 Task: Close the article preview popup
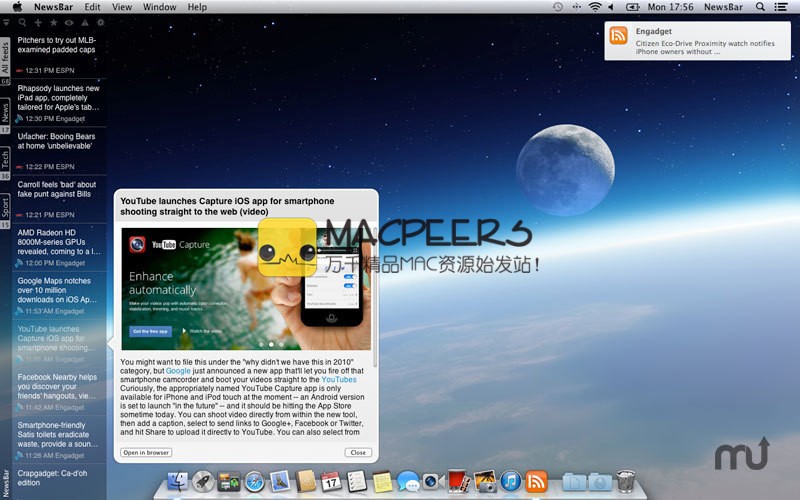358,453
